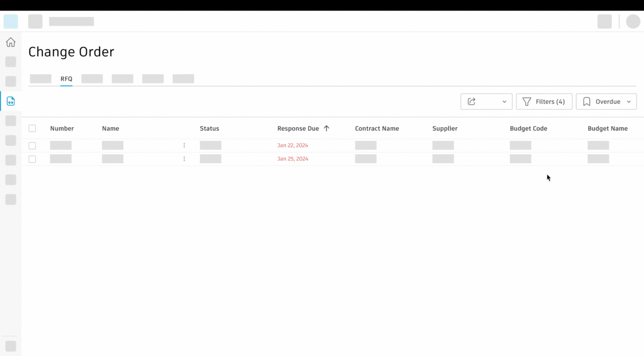
Task: Select the row due Jan 22, 2024
Action: pyautogui.click(x=32, y=146)
